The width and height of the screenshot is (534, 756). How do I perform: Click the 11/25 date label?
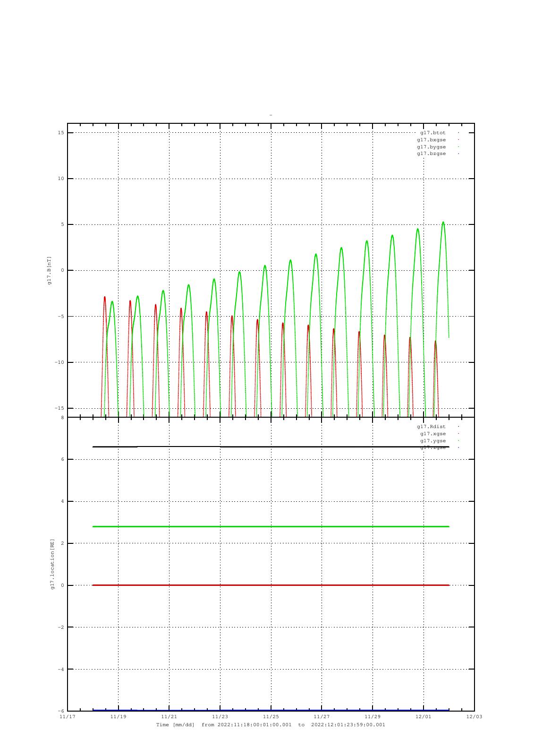271,717
